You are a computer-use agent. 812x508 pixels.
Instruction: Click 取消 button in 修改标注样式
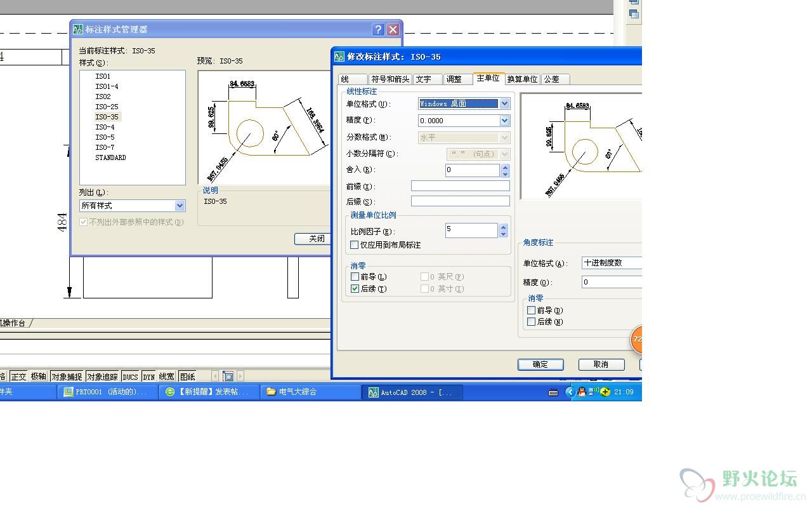coord(601,364)
